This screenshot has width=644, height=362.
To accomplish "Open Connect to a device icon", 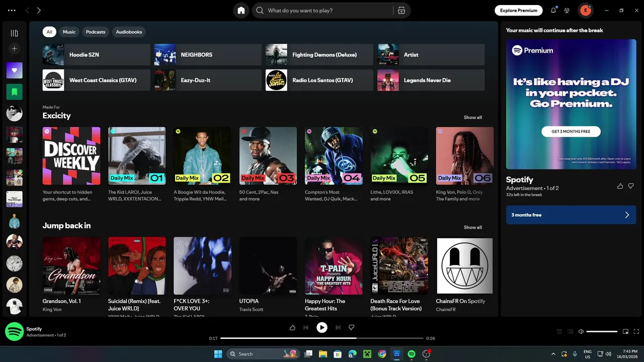I will point(570,331).
